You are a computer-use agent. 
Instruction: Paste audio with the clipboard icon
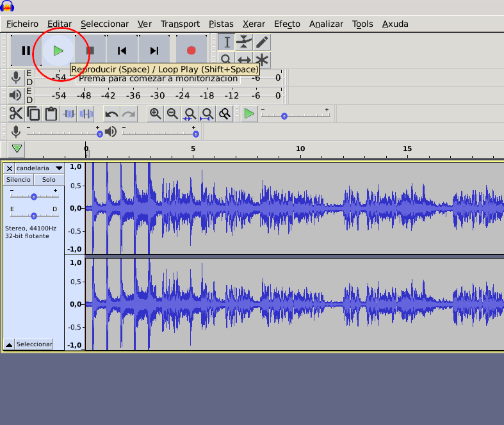click(51, 114)
